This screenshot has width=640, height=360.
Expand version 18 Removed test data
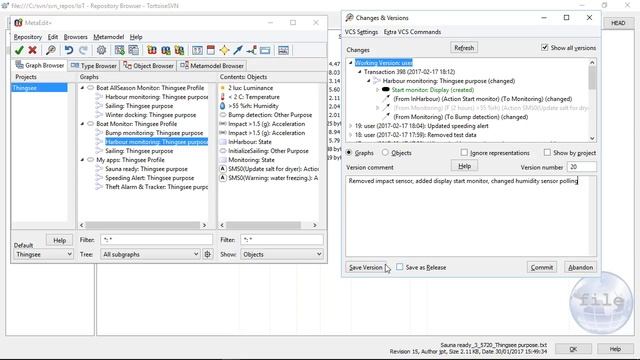pos(350,135)
